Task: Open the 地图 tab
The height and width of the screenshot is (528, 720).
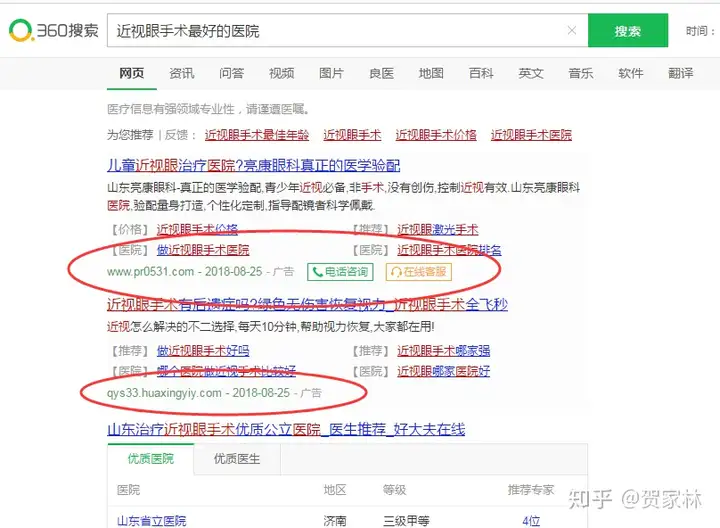Action: [x=431, y=73]
